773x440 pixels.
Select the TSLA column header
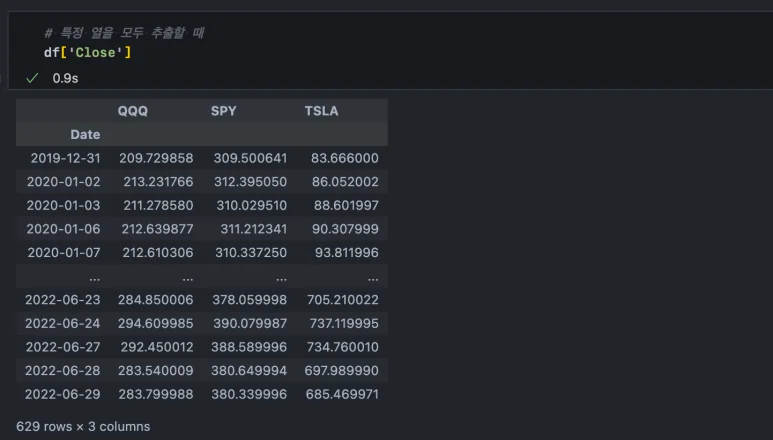321,111
